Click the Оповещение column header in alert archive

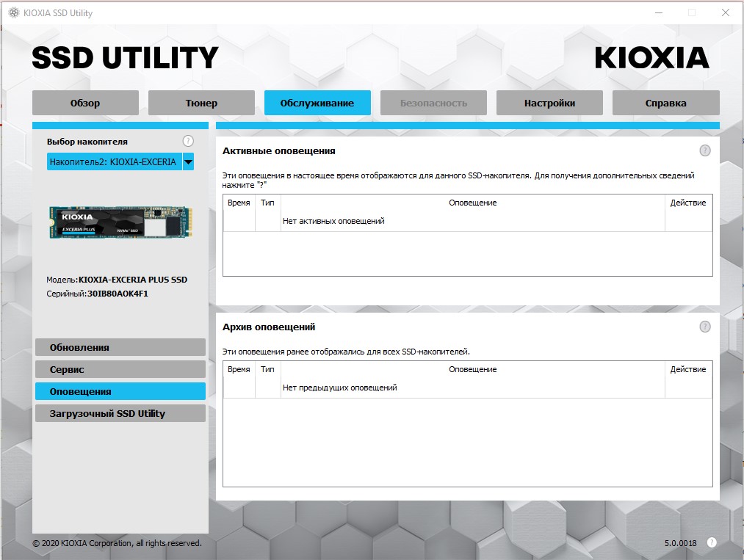coord(472,369)
